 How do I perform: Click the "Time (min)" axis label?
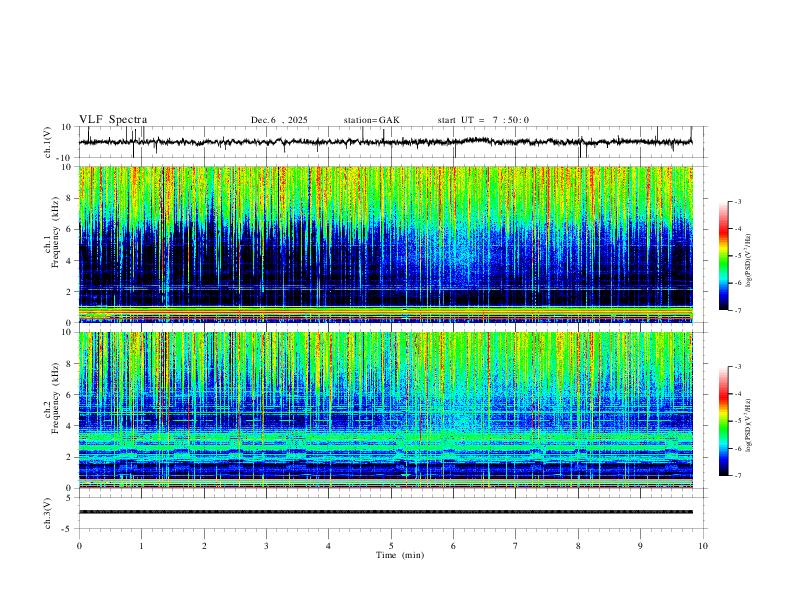click(x=400, y=555)
